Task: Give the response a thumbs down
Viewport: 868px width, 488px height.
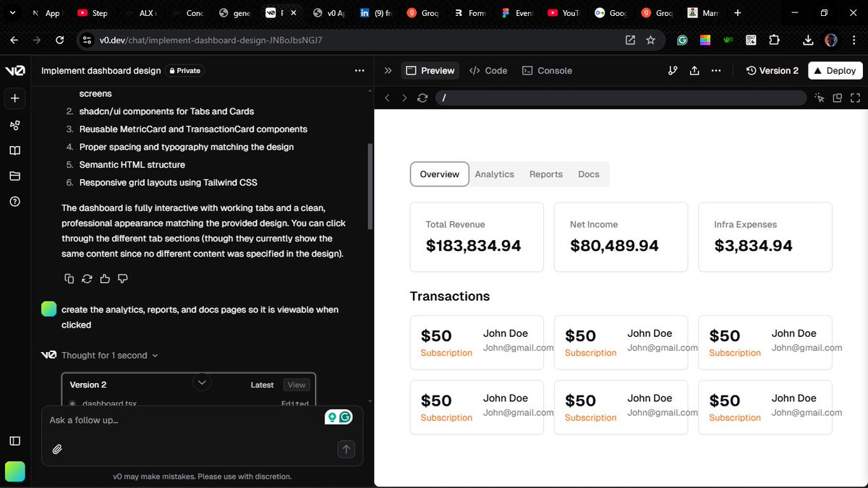Action: tap(123, 278)
